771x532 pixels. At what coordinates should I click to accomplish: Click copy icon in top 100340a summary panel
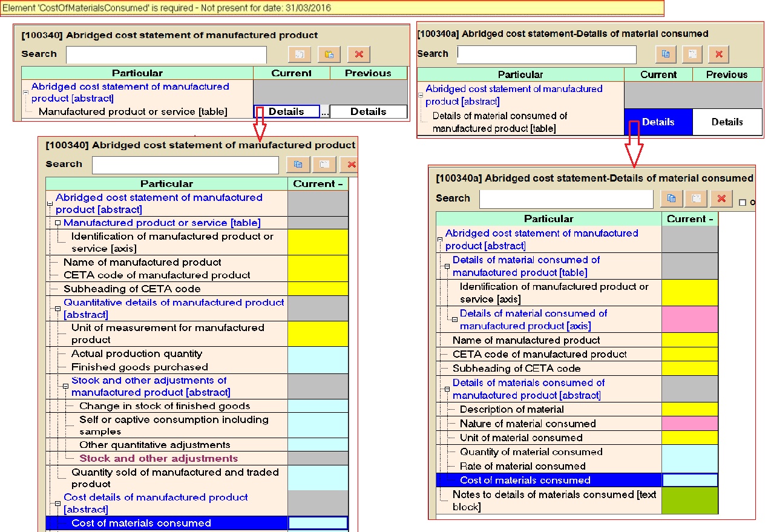[666, 54]
